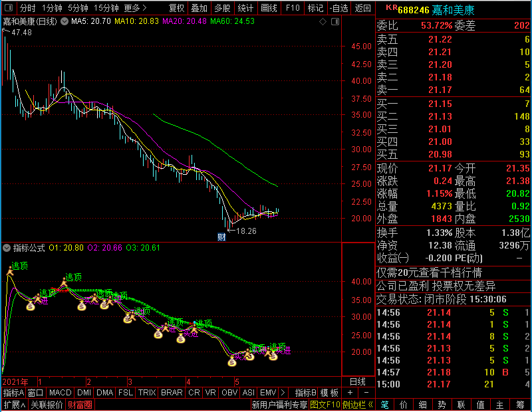Click the 窗口 window tab
Image resolution: width=532 pixels, height=412 pixels.
click(x=36, y=393)
